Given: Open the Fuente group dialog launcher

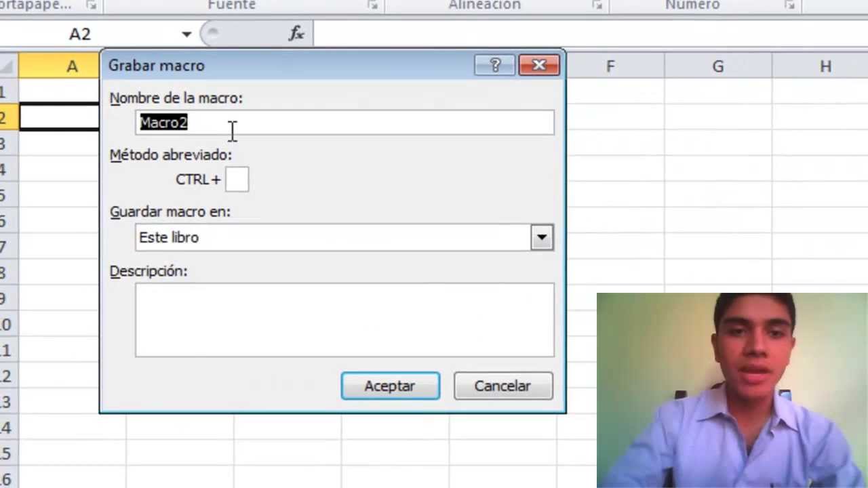Looking at the screenshot, I should 372,5.
